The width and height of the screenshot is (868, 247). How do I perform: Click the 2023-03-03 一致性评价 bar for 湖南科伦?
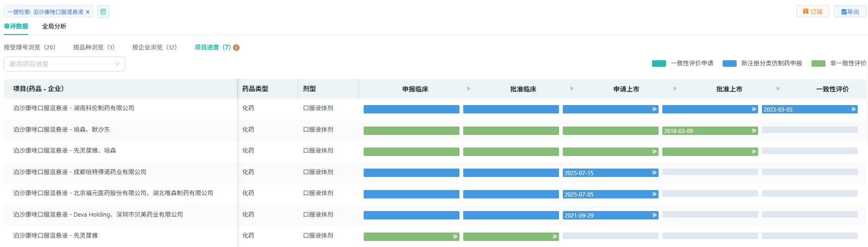coord(809,109)
